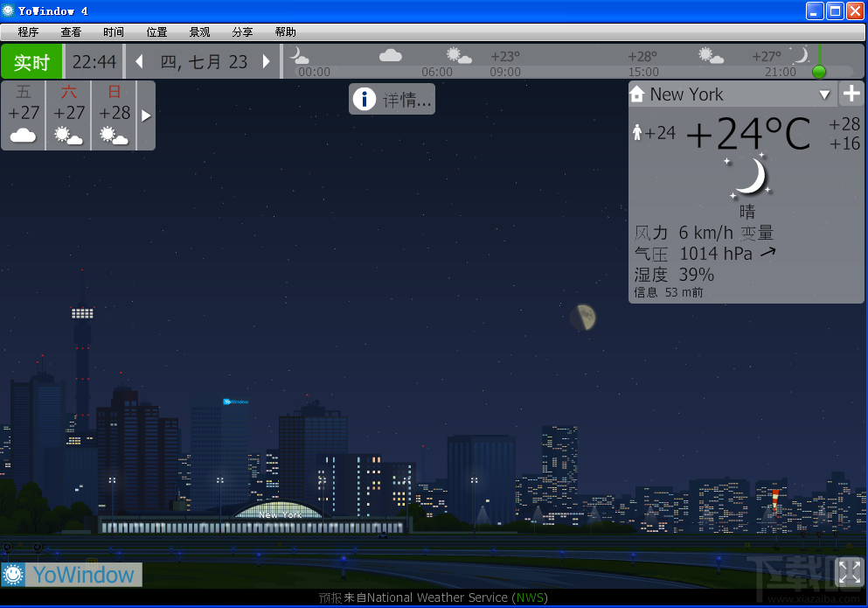This screenshot has height=608, width=868.
Task: Click the Saturday sun-cloud forecast icon
Action: pos(69,136)
